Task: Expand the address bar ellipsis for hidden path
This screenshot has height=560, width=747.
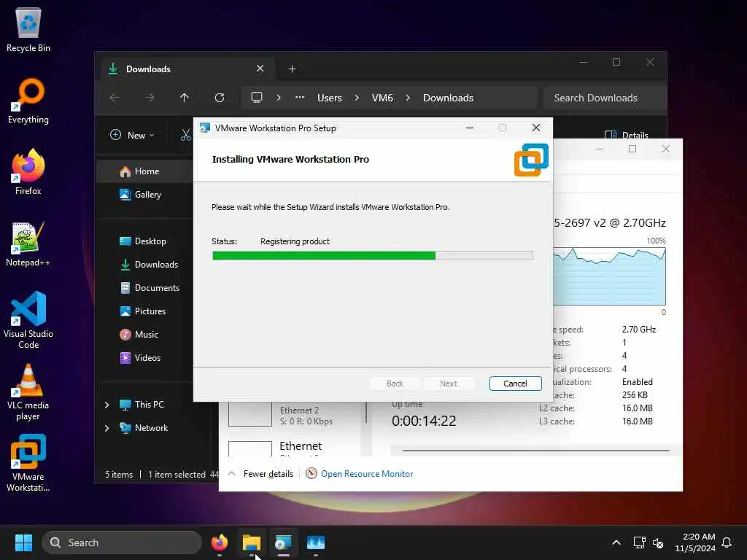Action: [299, 97]
